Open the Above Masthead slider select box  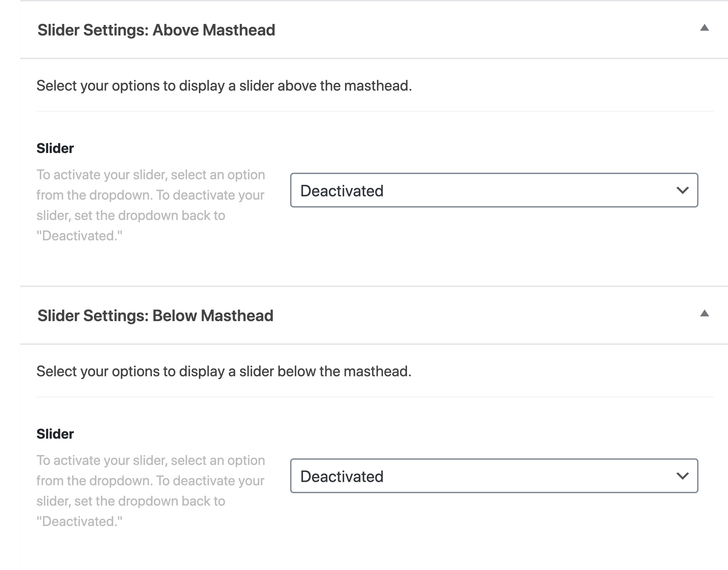[x=494, y=190]
